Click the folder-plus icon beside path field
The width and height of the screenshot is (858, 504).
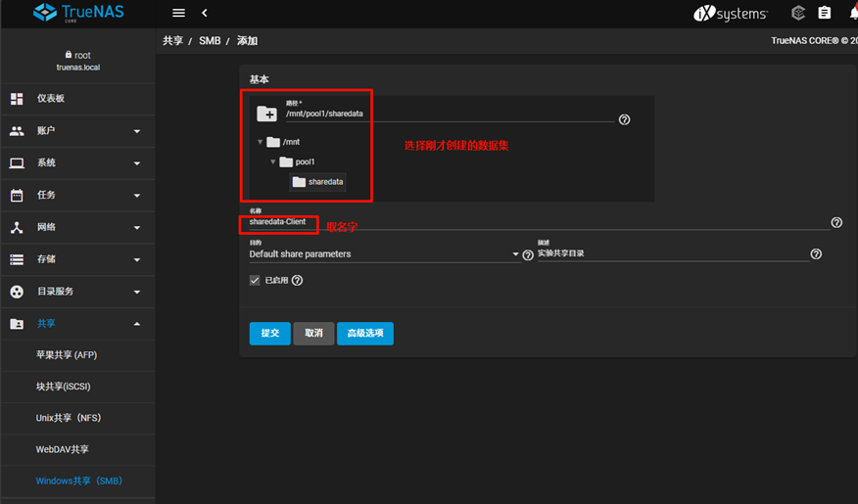pos(266,115)
